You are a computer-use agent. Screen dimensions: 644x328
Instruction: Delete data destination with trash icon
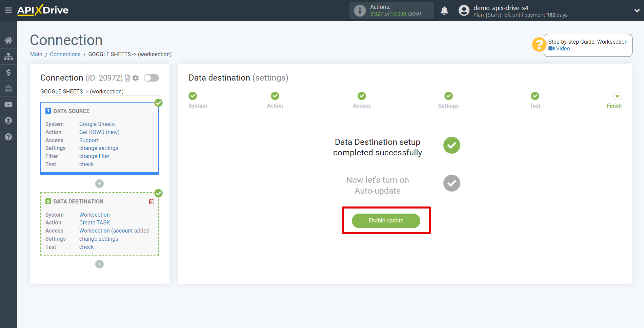pos(151,201)
